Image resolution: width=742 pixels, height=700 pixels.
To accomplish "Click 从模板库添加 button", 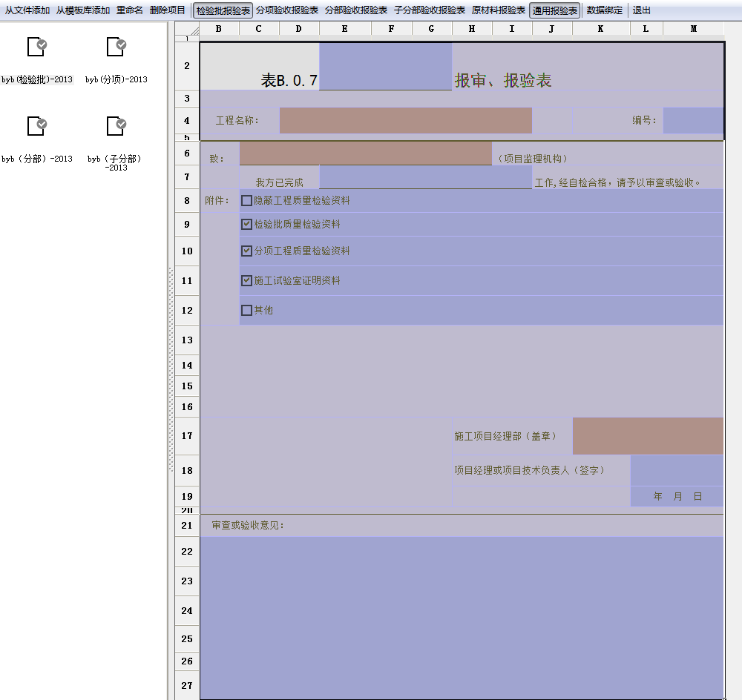I will (83, 10).
